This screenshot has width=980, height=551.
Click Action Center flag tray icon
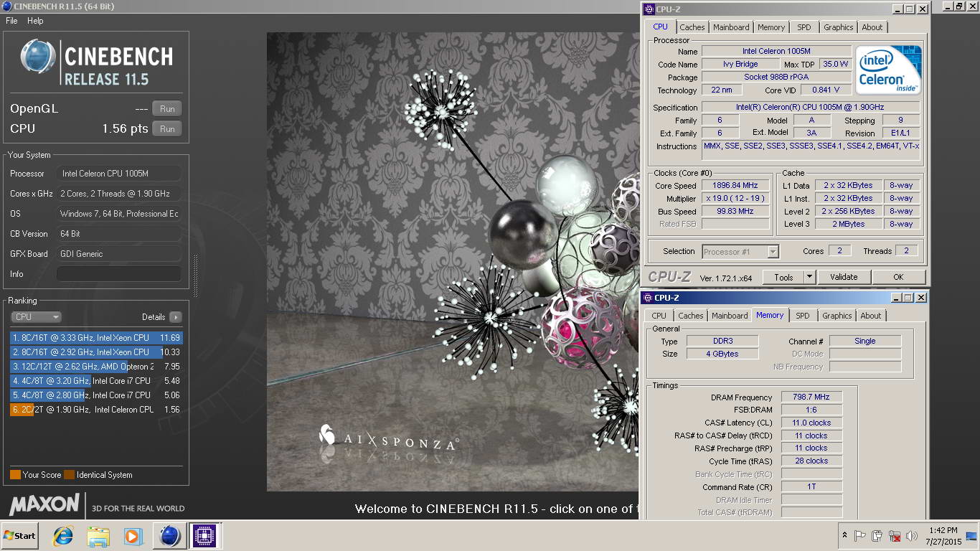pyautogui.click(x=859, y=535)
